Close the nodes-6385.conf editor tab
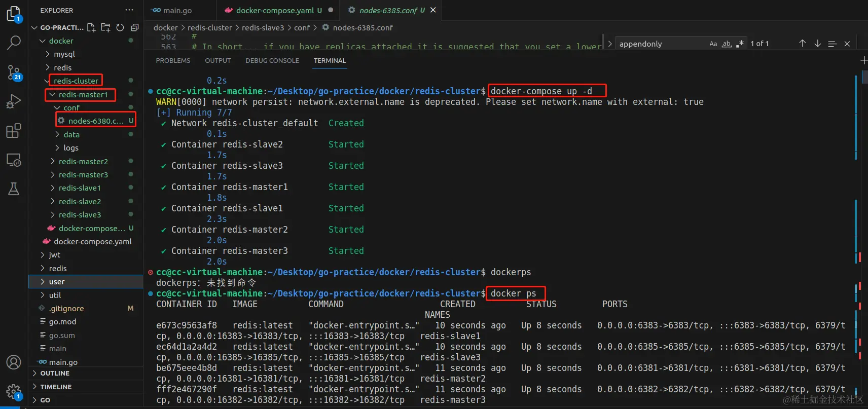Image resolution: width=868 pixels, height=409 pixels. coord(433,10)
